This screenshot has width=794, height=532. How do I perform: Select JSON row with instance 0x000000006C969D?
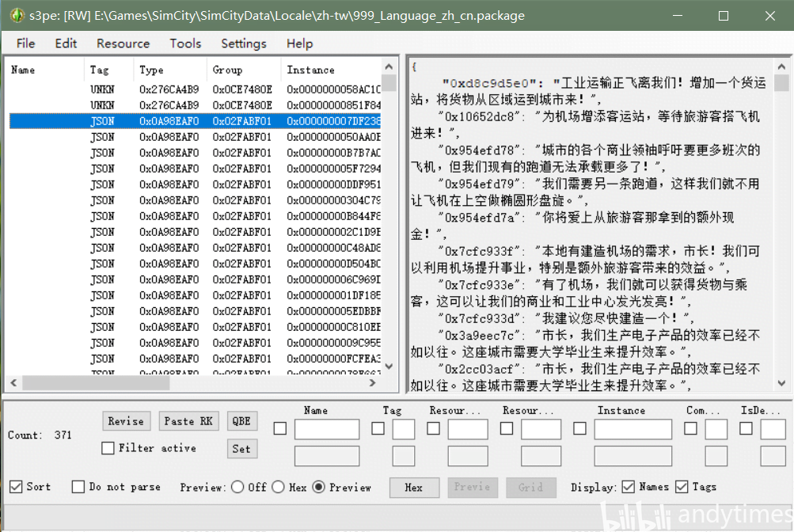(x=195, y=279)
